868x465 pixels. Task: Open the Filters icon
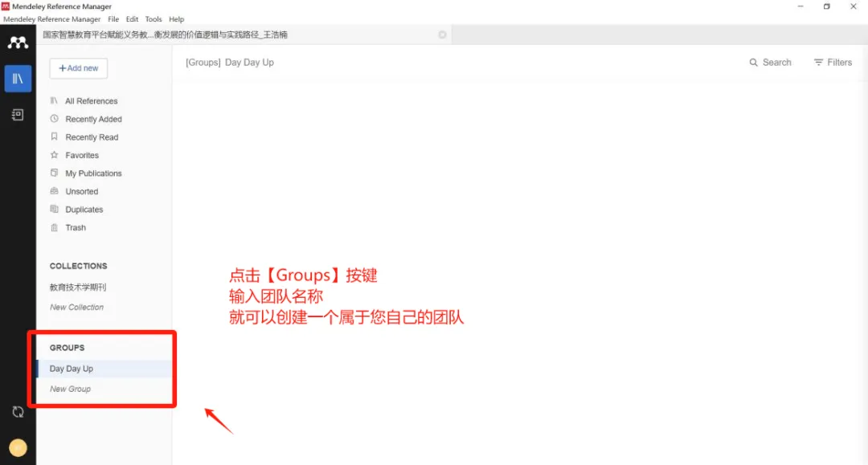pos(818,63)
